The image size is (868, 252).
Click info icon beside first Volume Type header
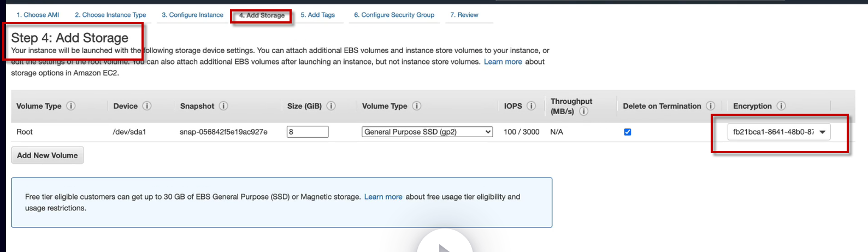tap(71, 106)
